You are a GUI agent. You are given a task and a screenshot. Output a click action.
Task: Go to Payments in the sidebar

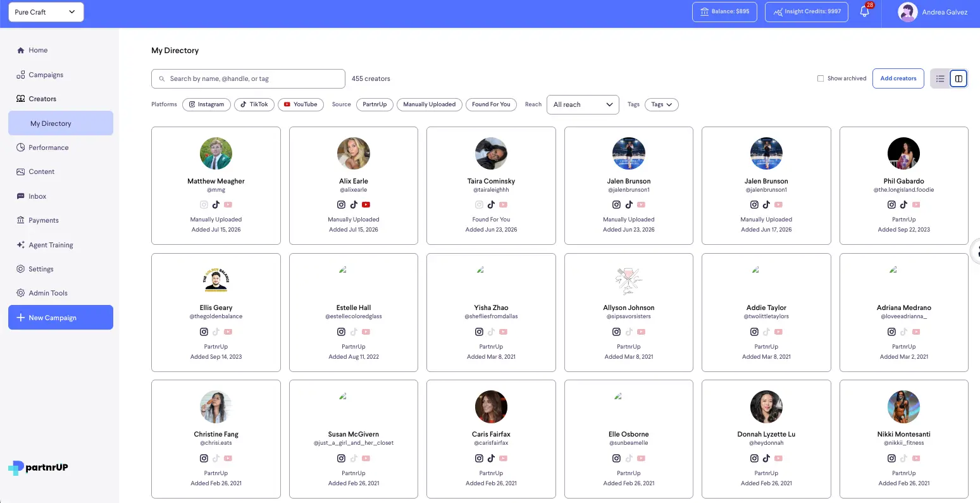tap(44, 220)
